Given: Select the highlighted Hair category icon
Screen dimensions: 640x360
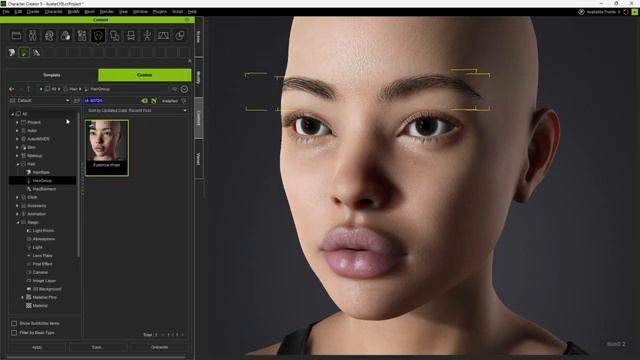Looking at the screenshot, I should 98,36.
